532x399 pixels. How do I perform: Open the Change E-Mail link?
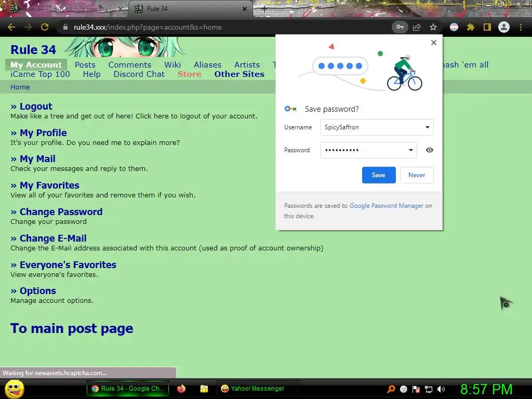click(x=53, y=238)
